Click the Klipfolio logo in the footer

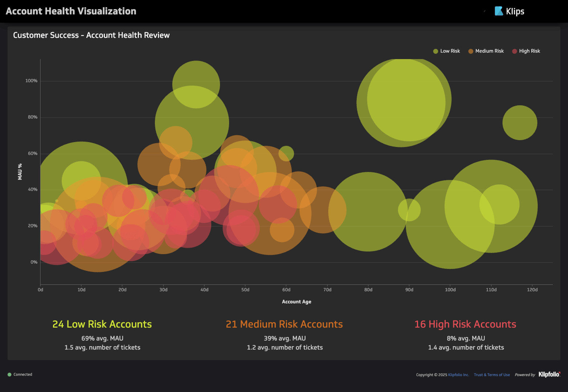tap(549, 375)
